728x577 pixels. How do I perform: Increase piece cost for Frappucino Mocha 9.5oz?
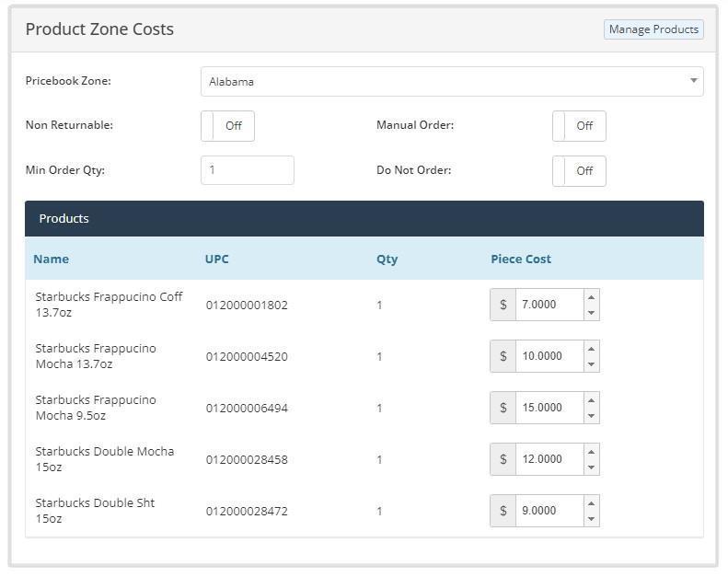591,400
